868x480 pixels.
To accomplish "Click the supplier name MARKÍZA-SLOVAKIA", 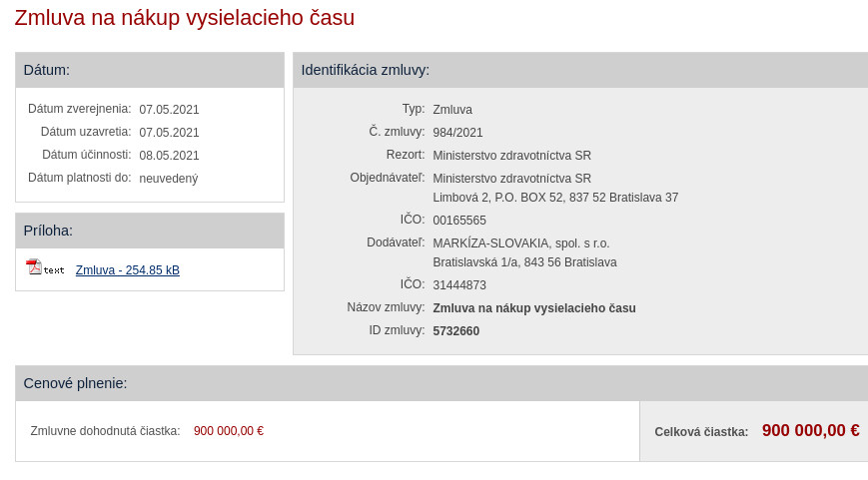I will click(520, 243).
